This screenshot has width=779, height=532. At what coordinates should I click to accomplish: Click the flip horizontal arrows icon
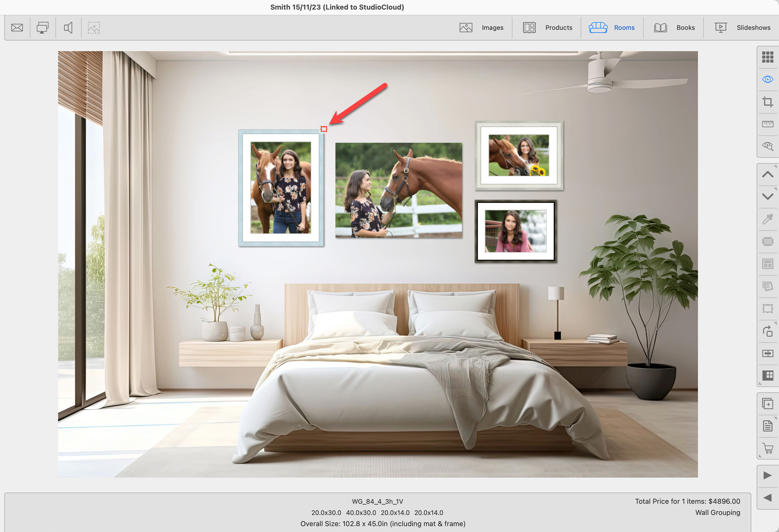click(767, 353)
